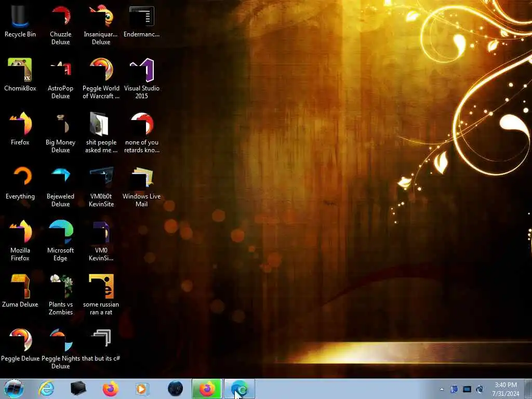Click the Show desktop strip at taskbar end
Image resolution: width=532 pixels, height=399 pixels.
point(528,389)
